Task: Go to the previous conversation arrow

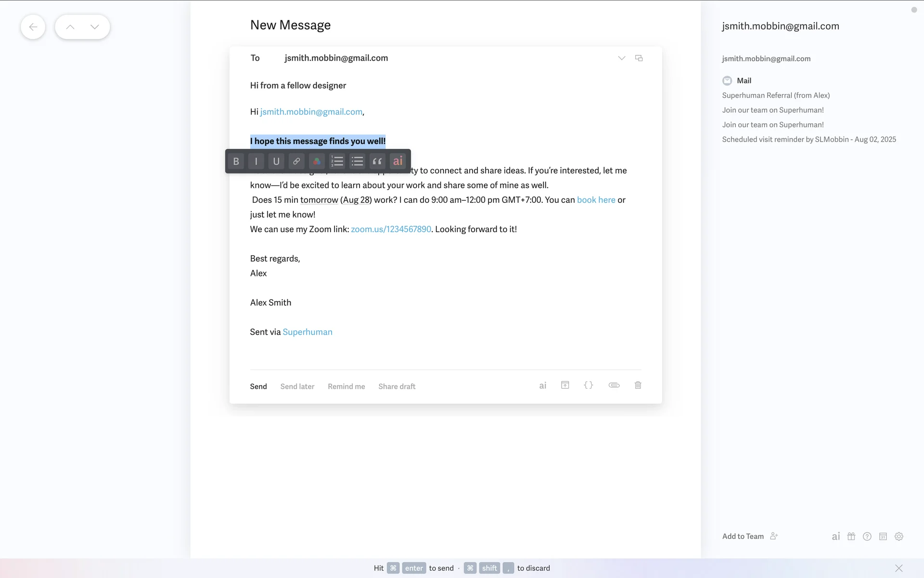Action: pos(70,27)
